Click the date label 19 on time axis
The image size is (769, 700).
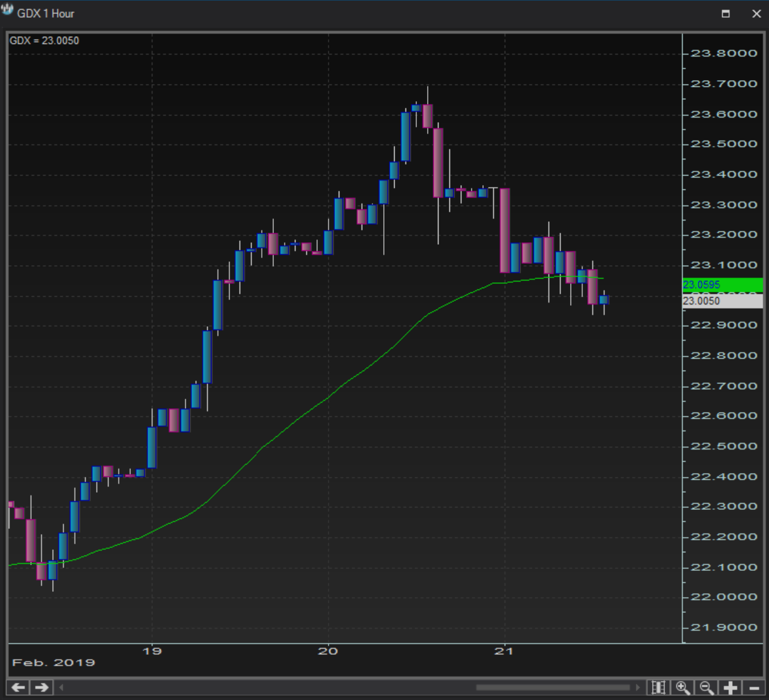[152, 651]
